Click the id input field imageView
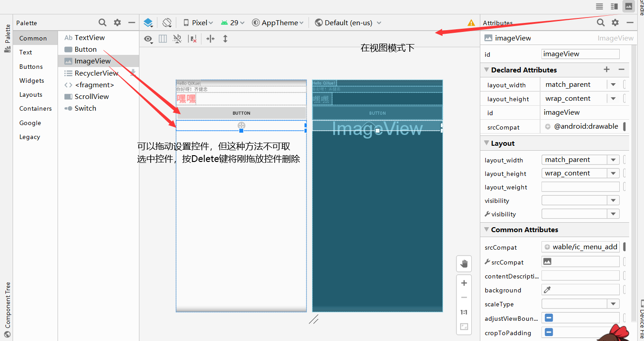The width and height of the screenshot is (644, 341). (581, 54)
